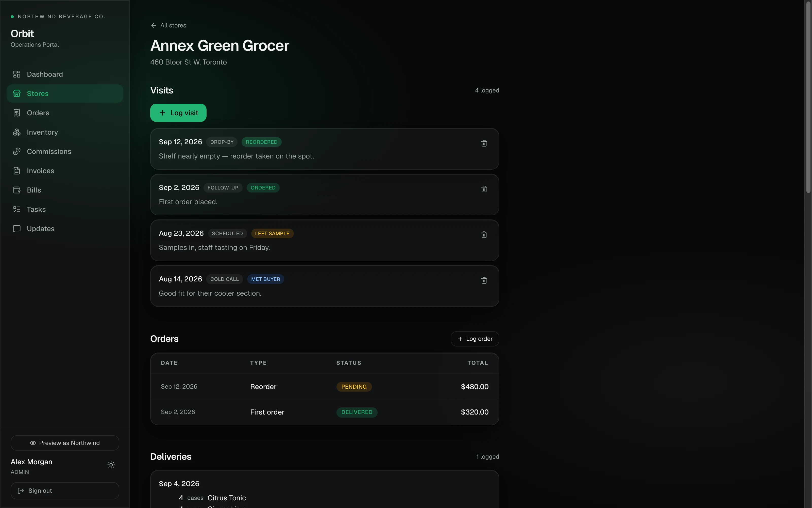Click the Alex Morgan user name

click(x=31, y=462)
